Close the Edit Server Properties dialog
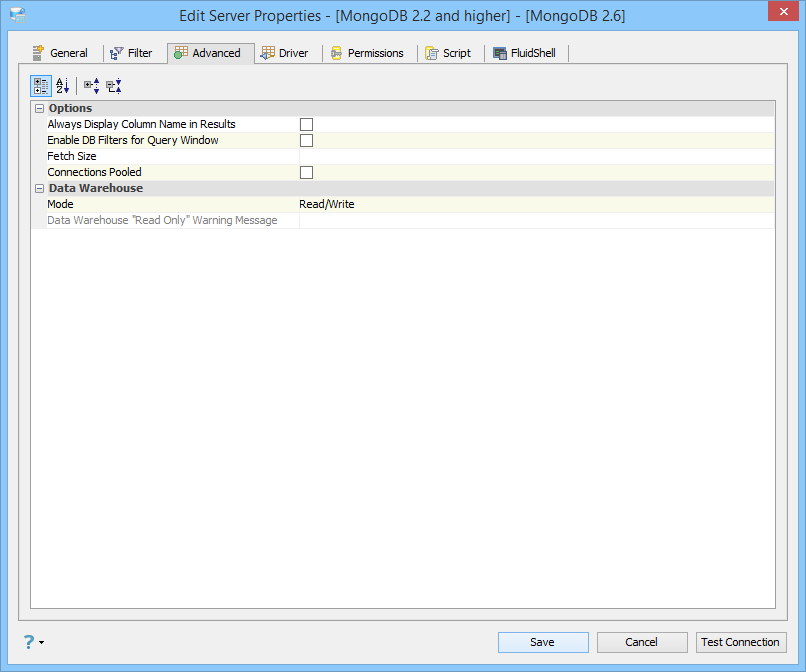 click(x=783, y=11)
